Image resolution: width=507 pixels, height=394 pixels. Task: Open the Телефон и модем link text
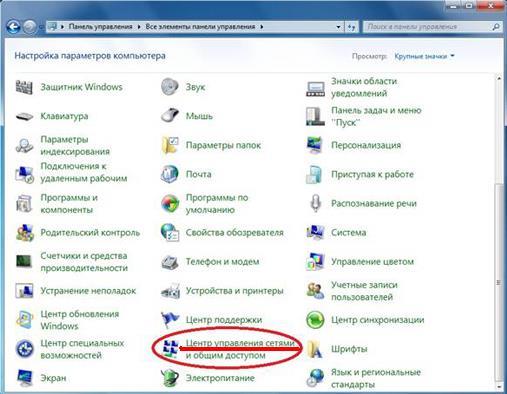pos(222,262)
